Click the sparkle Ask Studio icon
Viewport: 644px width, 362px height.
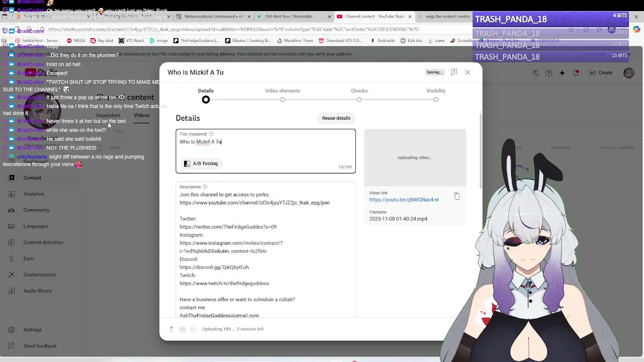point(562,73)
